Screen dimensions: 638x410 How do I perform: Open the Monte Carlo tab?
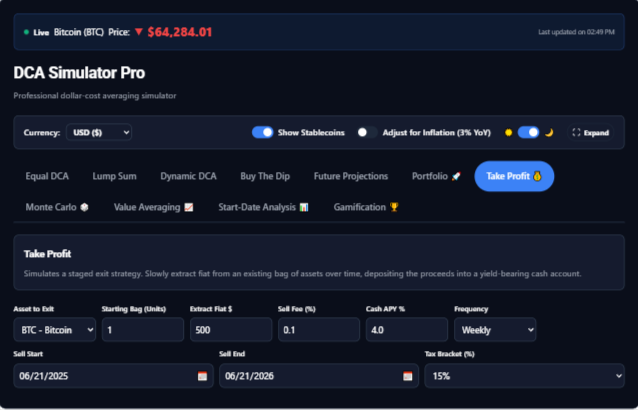tap(57, 207)
